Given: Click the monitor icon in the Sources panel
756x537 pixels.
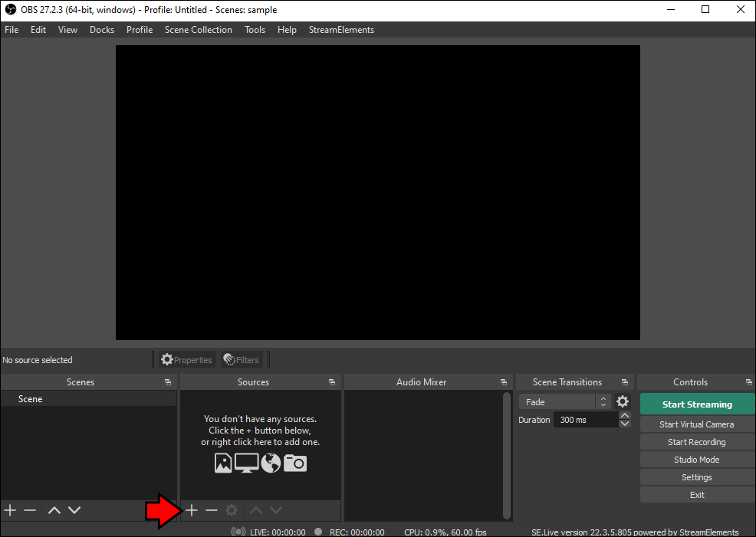Looking at the screenshot, I should point(246,463).
